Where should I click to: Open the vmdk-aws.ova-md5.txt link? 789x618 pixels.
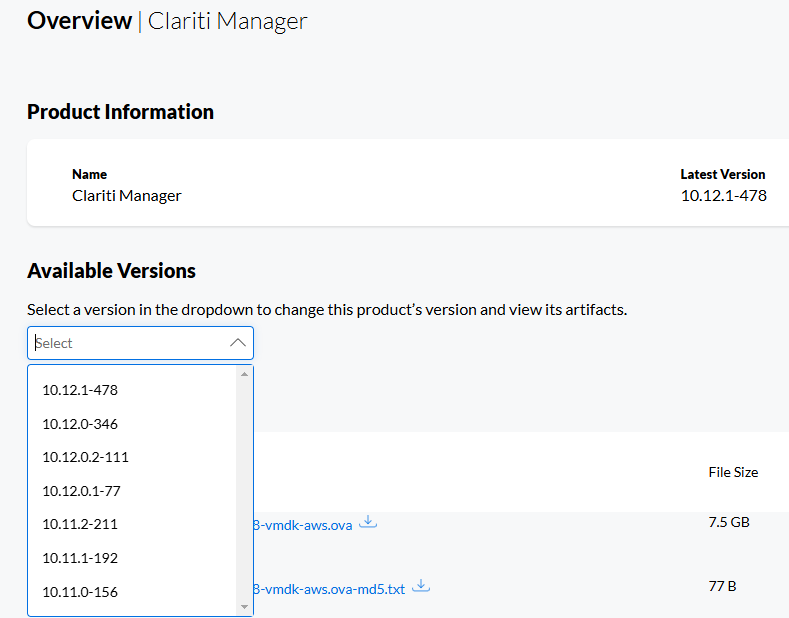click(329, 589)
